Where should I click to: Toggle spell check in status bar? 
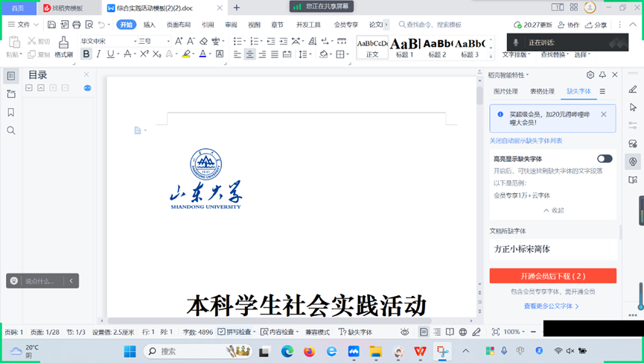(x=235, y=332)
